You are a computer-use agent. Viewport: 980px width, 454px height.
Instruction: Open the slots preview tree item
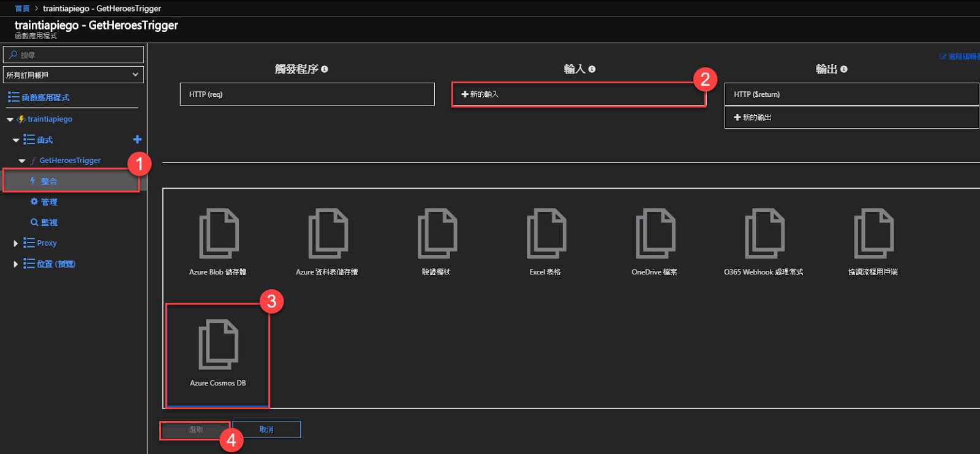point(56,264)
